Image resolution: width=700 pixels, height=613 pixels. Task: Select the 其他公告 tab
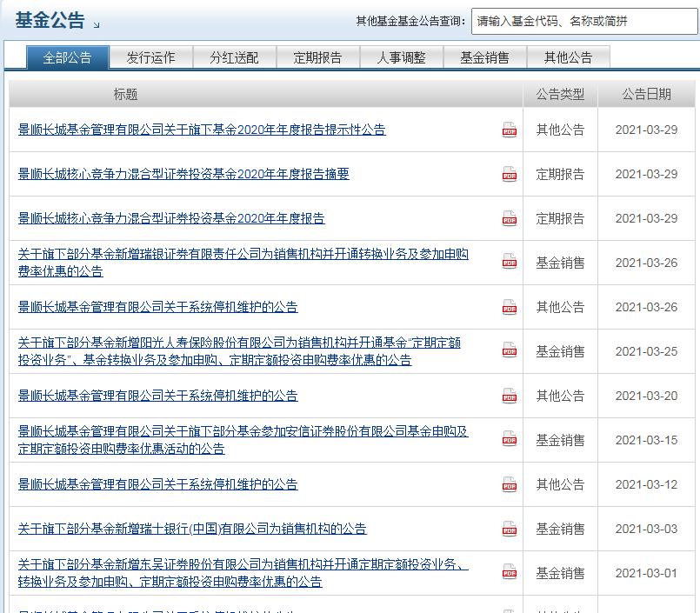568,57
